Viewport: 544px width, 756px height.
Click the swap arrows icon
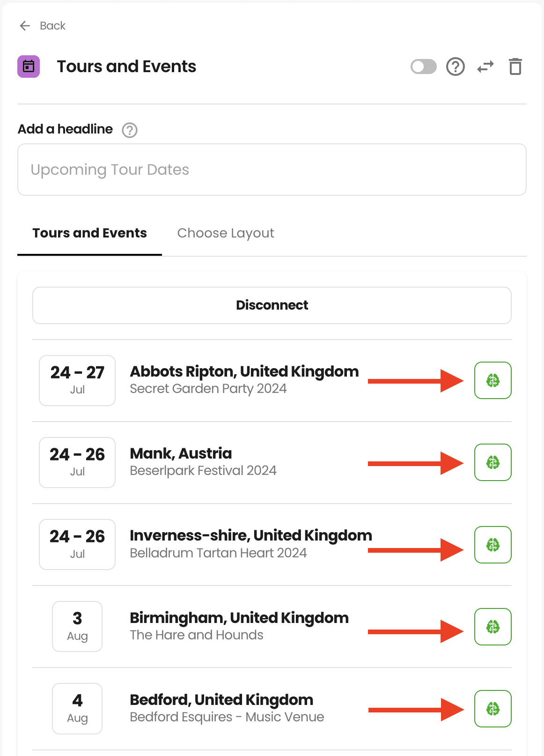tap(485, 67)
